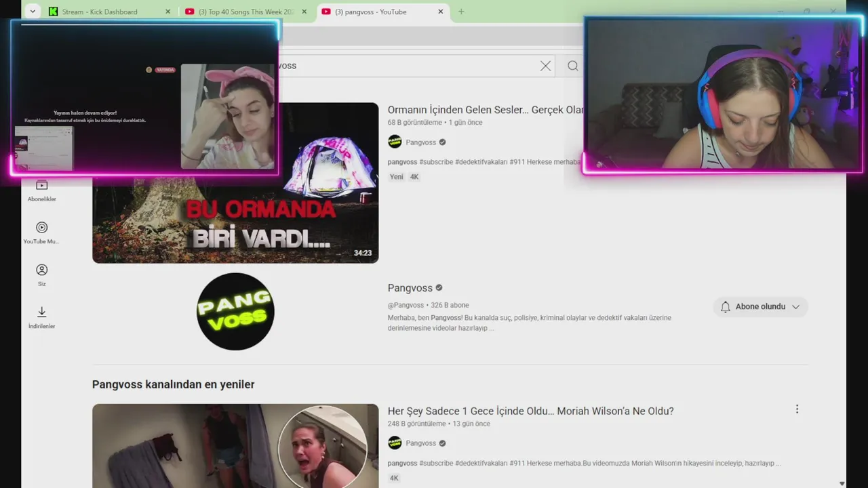Open Pangvoss channel name under forest video
Screen dimensions: 868x488
421,142
